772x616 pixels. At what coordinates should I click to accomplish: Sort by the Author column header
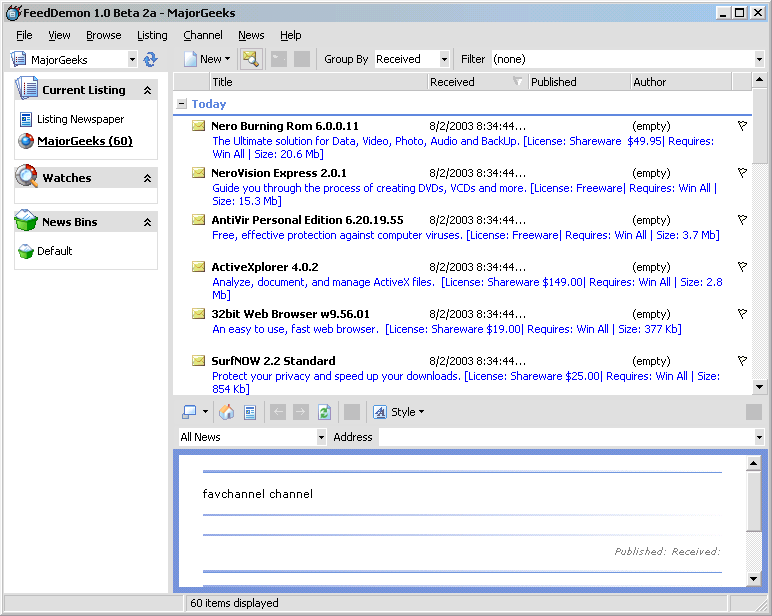pyautogui.click(x=681, y=82)
